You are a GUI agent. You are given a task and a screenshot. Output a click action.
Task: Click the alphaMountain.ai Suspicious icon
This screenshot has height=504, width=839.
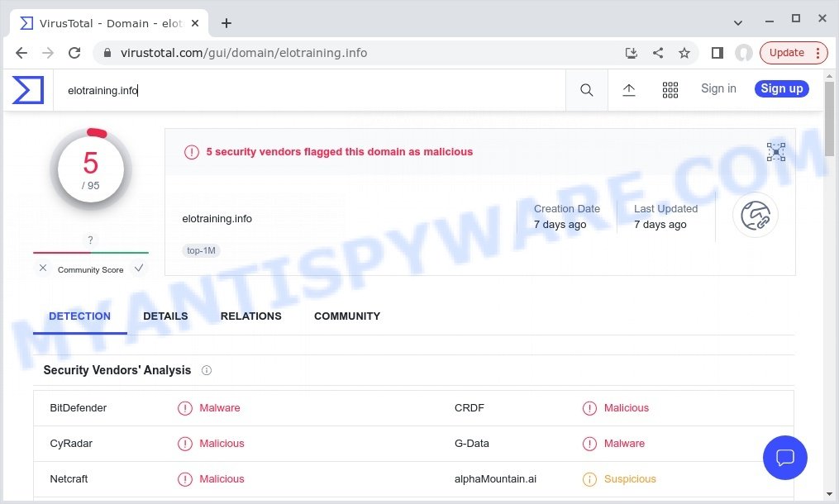tap(589, 479)
